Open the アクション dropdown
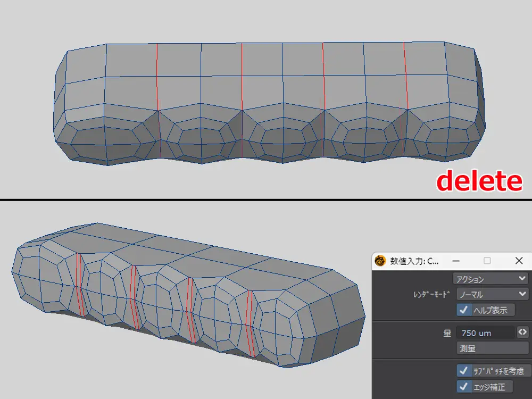The width and height of the screenshot is (532, 399). coord(490,278)
